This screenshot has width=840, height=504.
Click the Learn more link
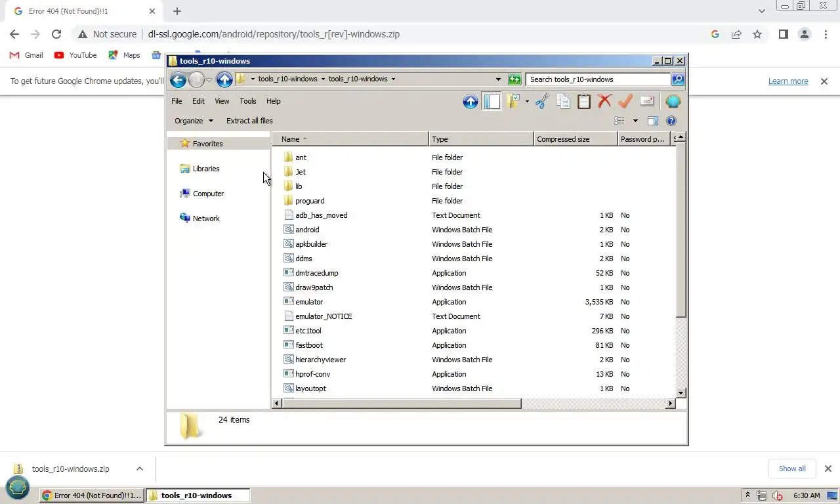tap(788, 81)
